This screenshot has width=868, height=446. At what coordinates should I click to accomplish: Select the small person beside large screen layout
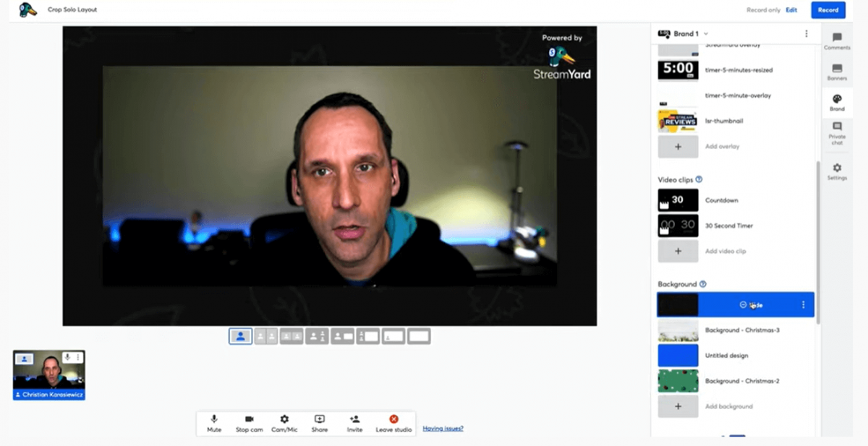(368, 336)
